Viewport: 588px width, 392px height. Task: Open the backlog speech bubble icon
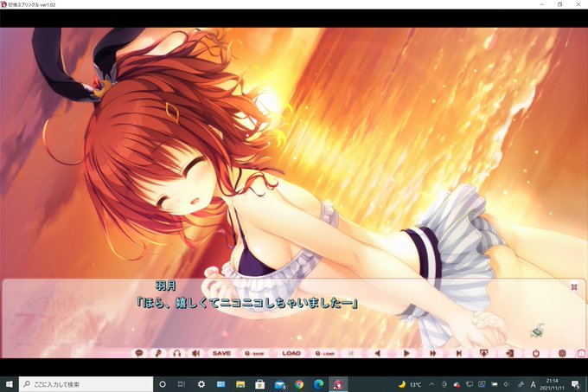coord(139,353)
